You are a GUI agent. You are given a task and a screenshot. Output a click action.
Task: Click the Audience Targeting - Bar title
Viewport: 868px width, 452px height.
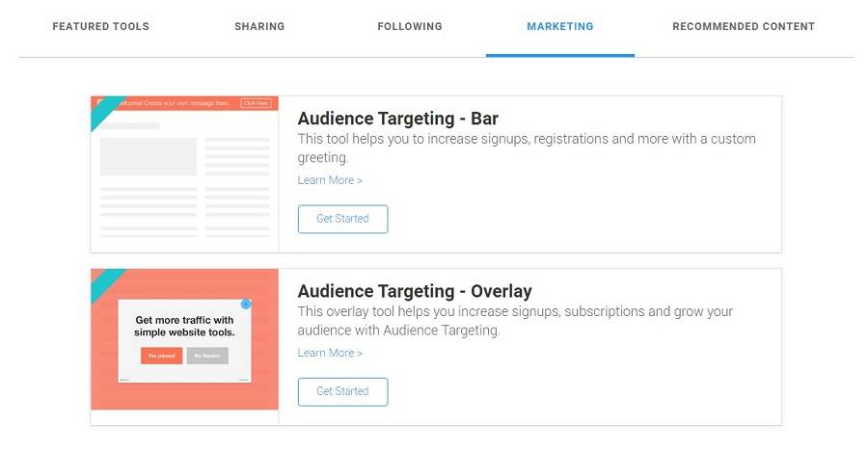click(x=398, y=119)
